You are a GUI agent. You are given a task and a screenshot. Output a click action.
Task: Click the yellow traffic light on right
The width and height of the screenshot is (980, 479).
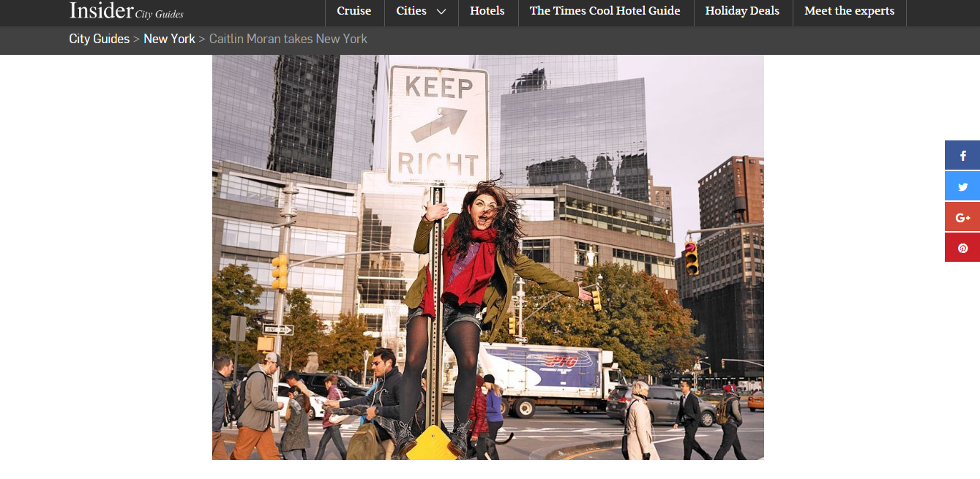click(x=691, y=258)
